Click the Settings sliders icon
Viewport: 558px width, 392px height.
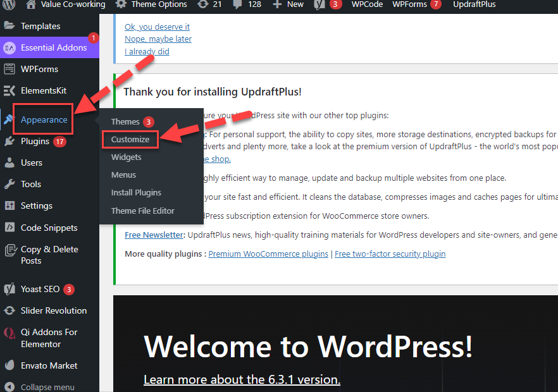point(9,205)
